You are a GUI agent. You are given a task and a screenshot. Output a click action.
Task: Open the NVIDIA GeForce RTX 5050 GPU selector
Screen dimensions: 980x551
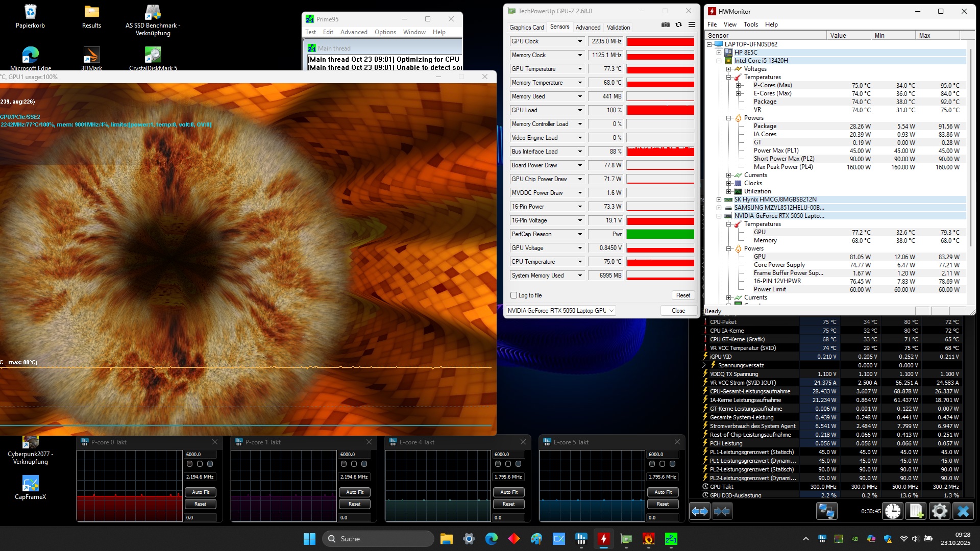click(560, 311)
